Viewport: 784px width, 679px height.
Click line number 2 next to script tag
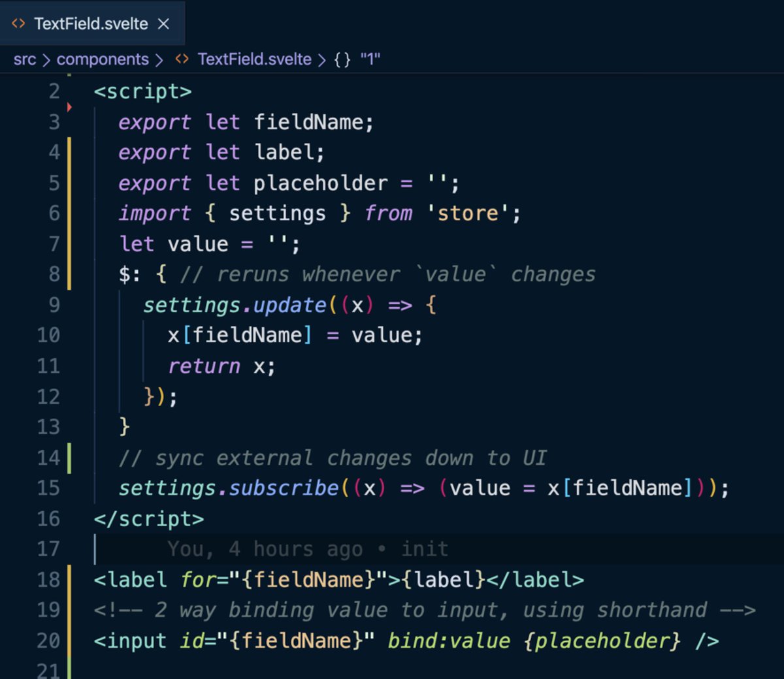(x=54, y=91)
